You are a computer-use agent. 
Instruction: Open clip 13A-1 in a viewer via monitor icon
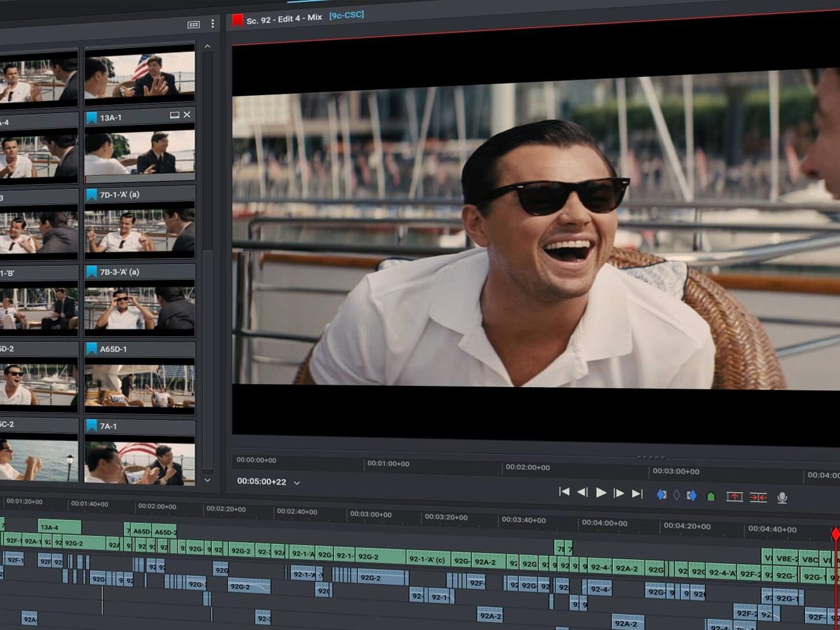[x=175, y=115]
